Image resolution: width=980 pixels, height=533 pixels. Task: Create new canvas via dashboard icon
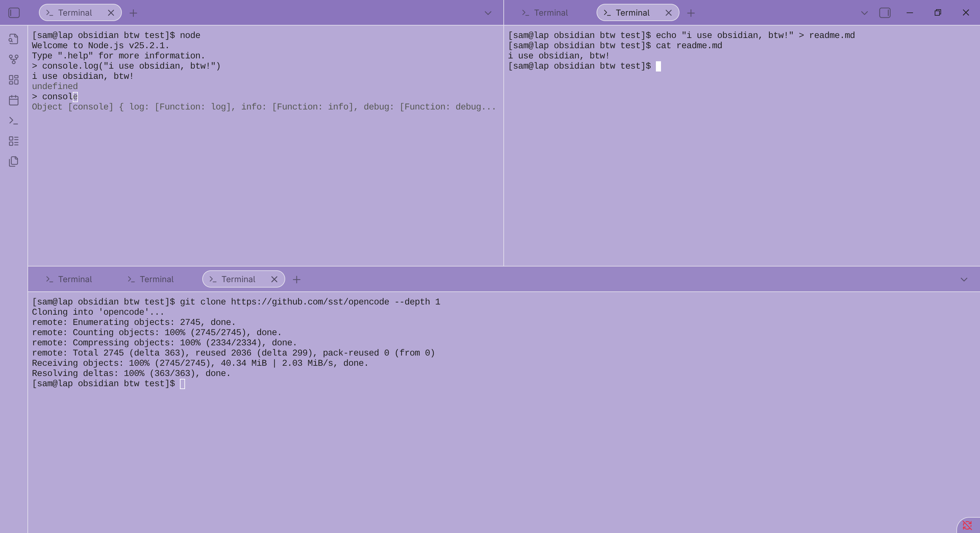click(x=14, y=80)
